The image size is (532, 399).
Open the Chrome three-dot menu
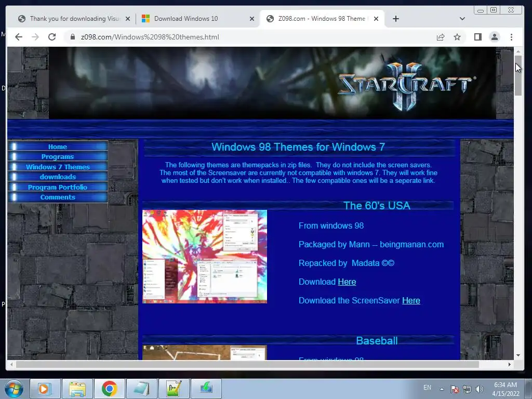tap(511, 37)
